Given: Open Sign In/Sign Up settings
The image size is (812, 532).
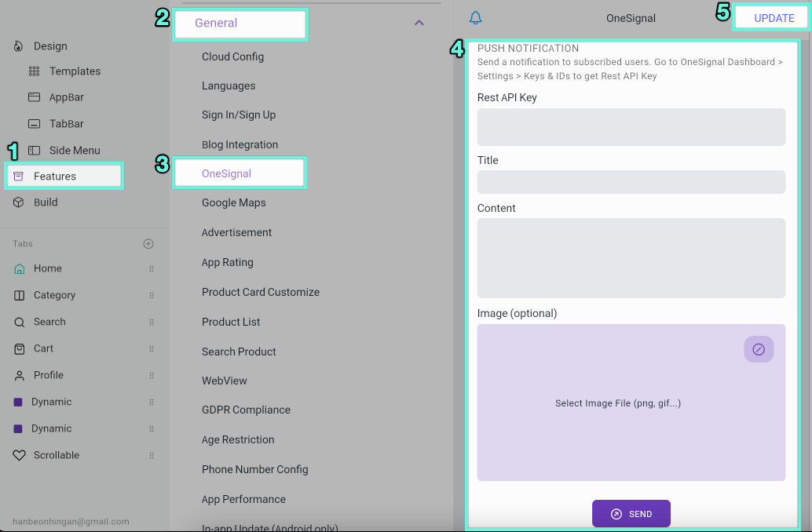Looking at the screenshot, I should (239, 115).
